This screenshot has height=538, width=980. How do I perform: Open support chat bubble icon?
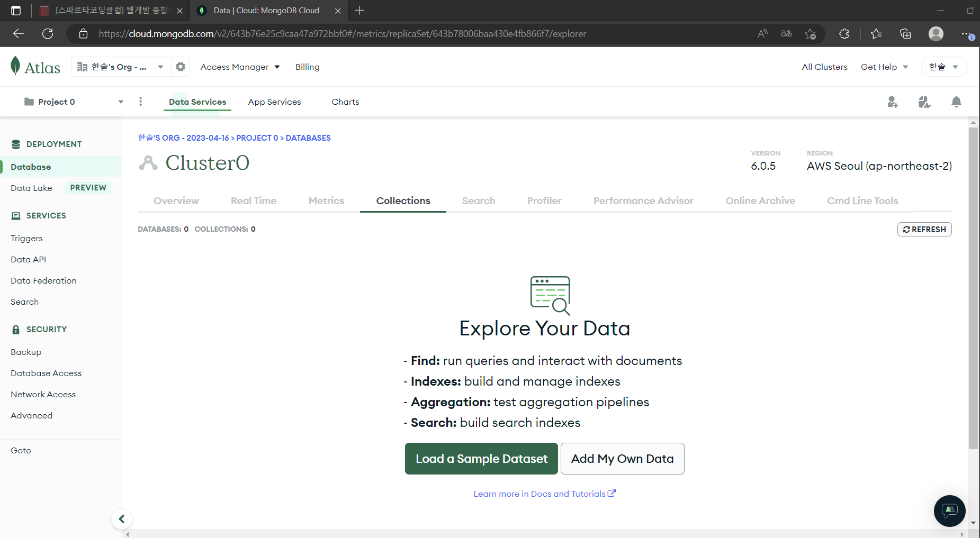pyautogui.click(x=950, y=510)
